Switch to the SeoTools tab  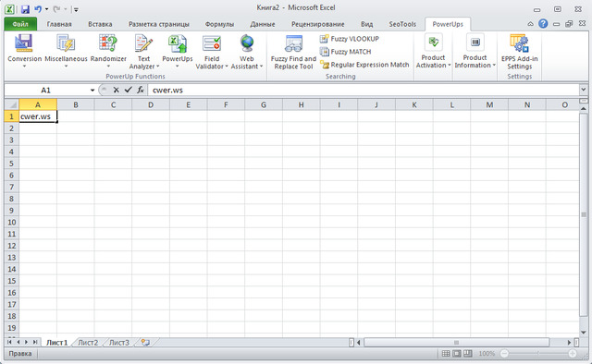402,24
